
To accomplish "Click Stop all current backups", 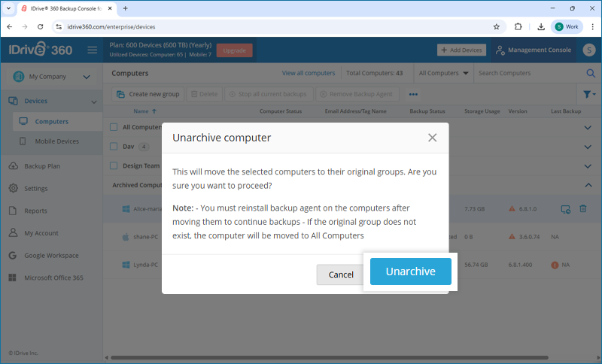I will (x=269, y=94).
